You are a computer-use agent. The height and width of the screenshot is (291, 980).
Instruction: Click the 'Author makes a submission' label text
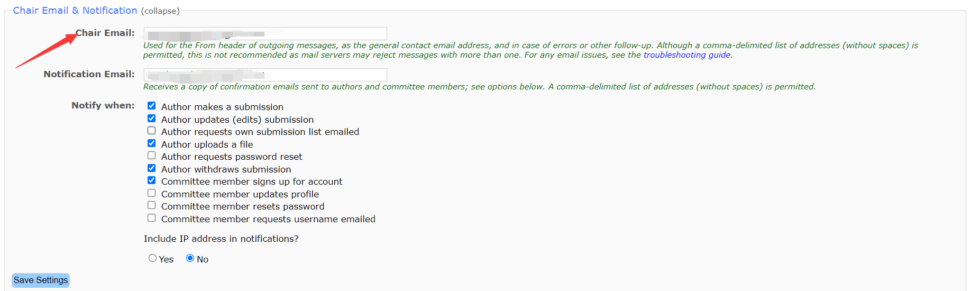pyautogui.click(x=222, y=107)
